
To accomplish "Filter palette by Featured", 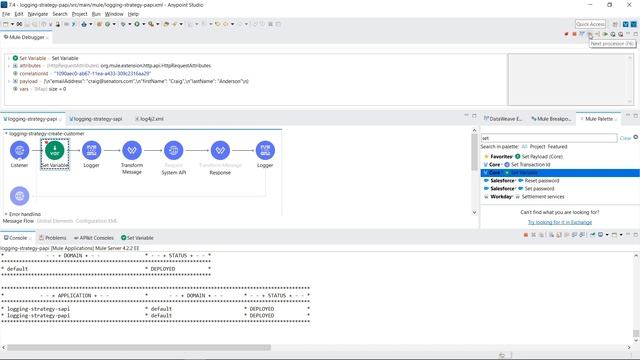I will click(x=557, y=147).
